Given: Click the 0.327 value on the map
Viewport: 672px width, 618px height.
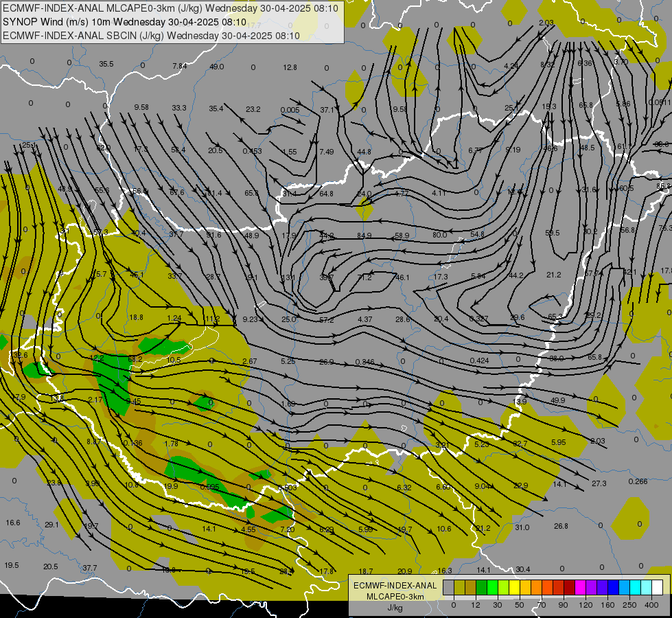Looking at the screenshot, I should point(478,319).
